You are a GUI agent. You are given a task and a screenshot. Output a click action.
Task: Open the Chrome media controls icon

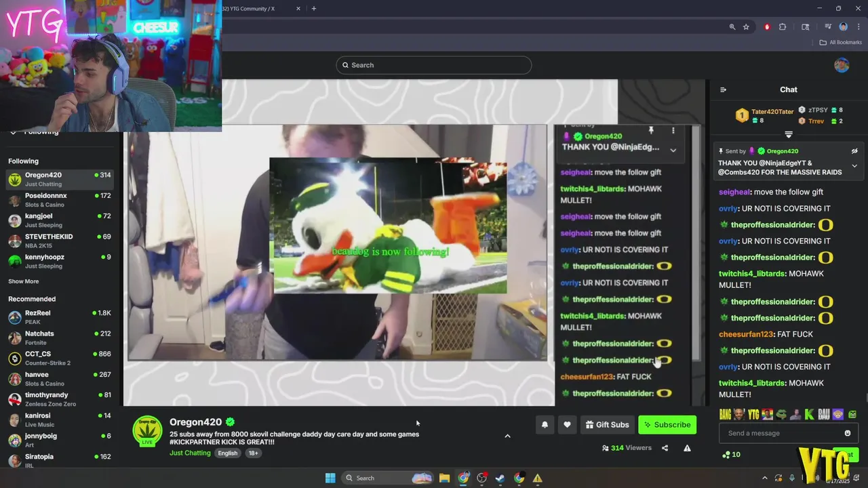pyautogui.click(x=828, y=27)
